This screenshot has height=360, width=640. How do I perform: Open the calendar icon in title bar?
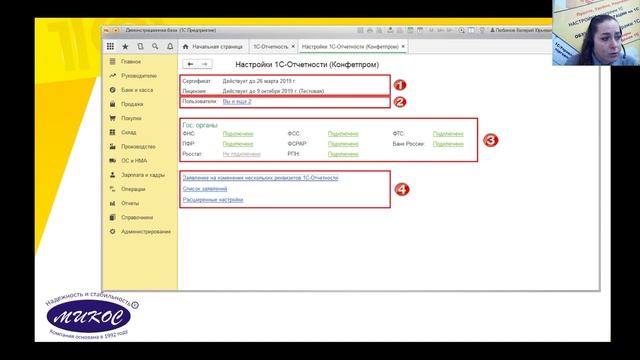[x=420, y=30]
